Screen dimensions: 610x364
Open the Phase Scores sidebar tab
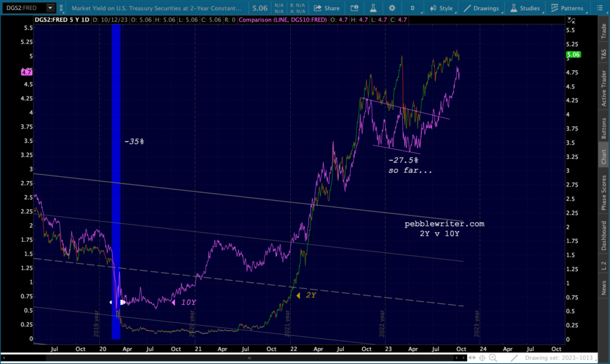point(604,192)
